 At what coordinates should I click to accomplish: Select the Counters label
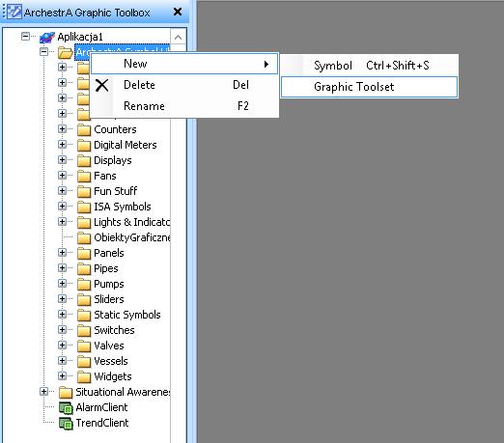pos(115,129)
